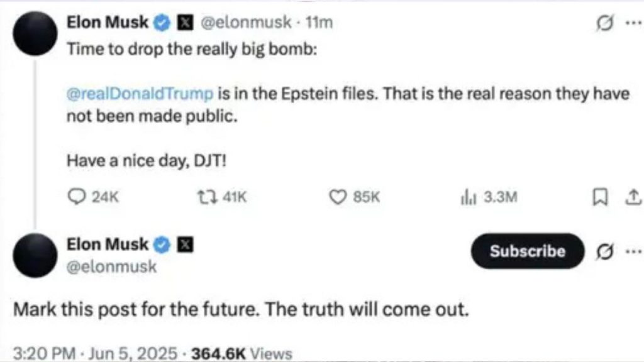Image resolution: width=644 pixels, height=362 pixels.
Task: Click the @elonmusk handle under second name
Action: click(111, 266)
